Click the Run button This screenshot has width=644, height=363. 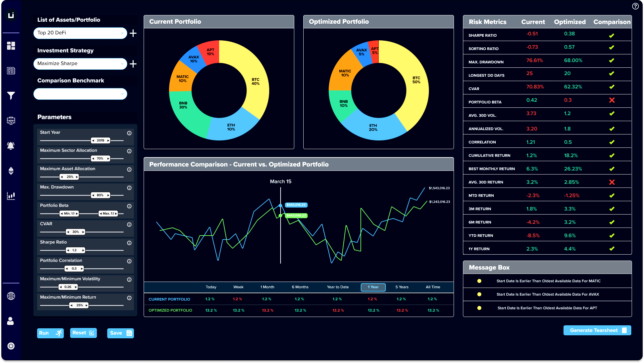tap(50, 333)
